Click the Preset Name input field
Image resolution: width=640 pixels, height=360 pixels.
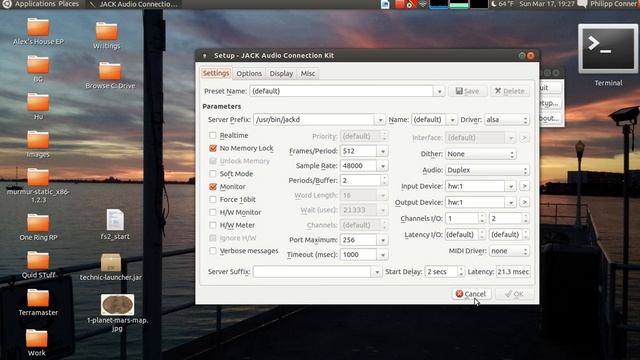342,91
